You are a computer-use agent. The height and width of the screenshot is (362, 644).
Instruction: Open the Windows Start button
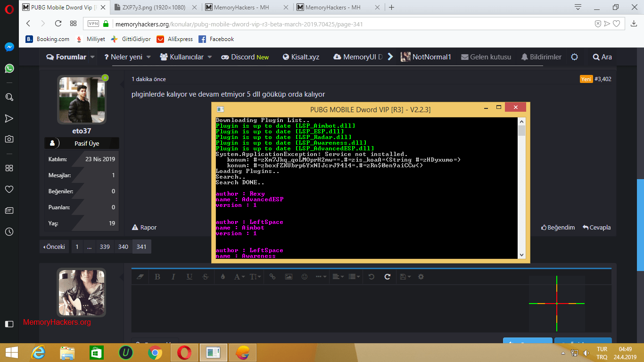pos(11,353)
